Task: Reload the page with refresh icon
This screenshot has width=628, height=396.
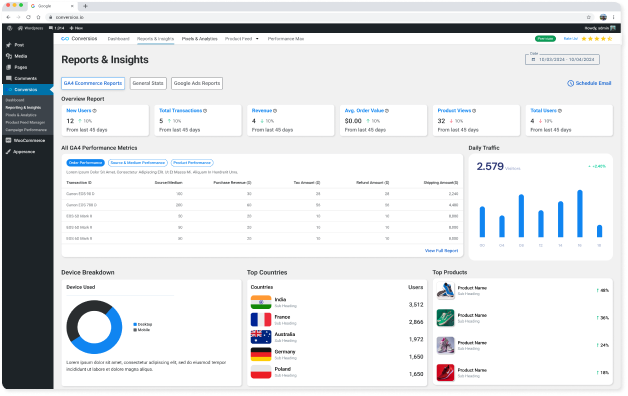Action: click(28, 17)
